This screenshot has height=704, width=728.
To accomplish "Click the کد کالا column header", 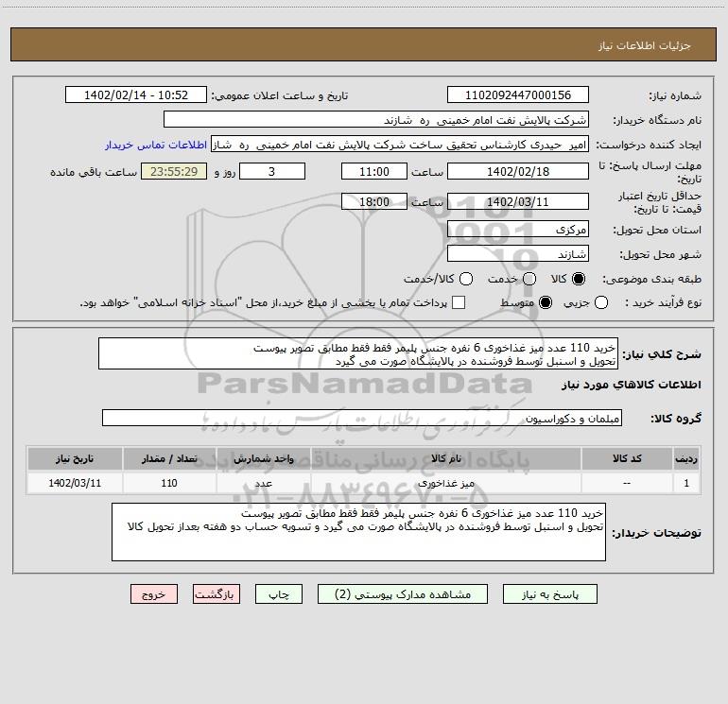I will click(627, 458).
